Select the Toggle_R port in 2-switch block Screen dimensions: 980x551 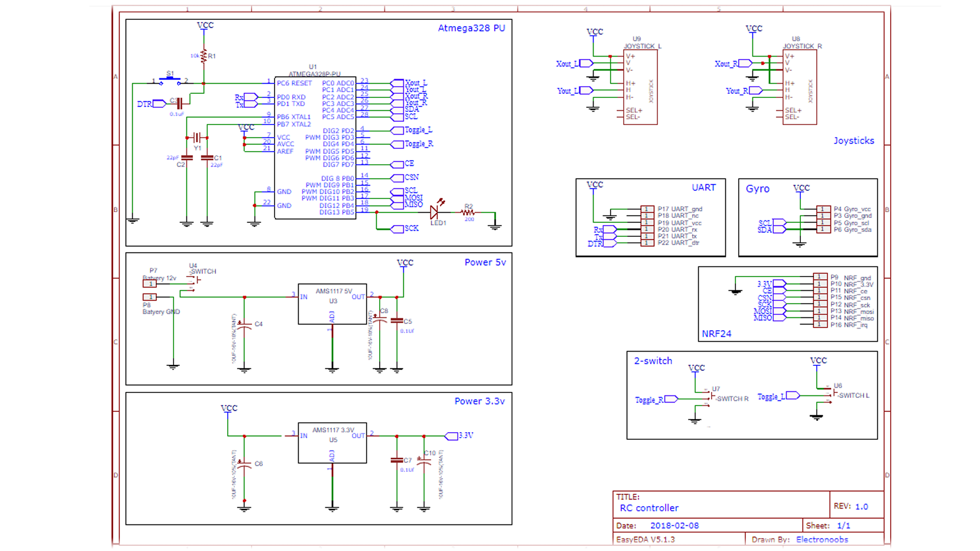(x=656, y=399)
